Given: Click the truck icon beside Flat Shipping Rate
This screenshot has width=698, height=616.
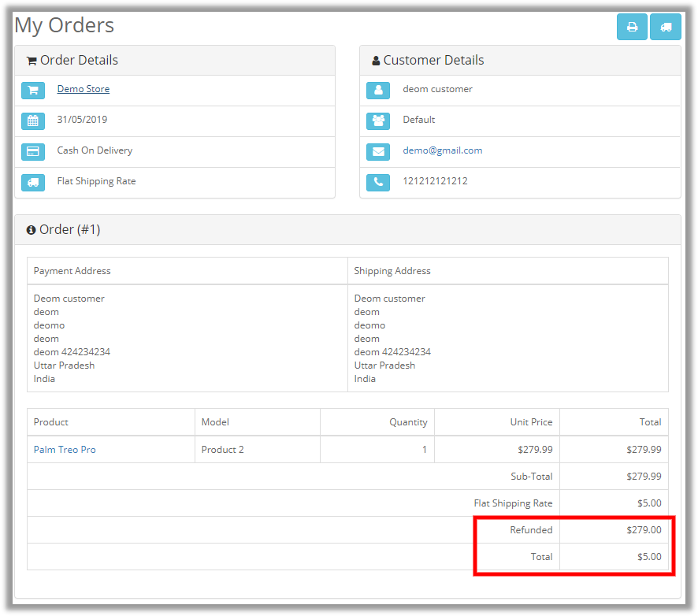Looking at the screenshot, I should point(33,183).
